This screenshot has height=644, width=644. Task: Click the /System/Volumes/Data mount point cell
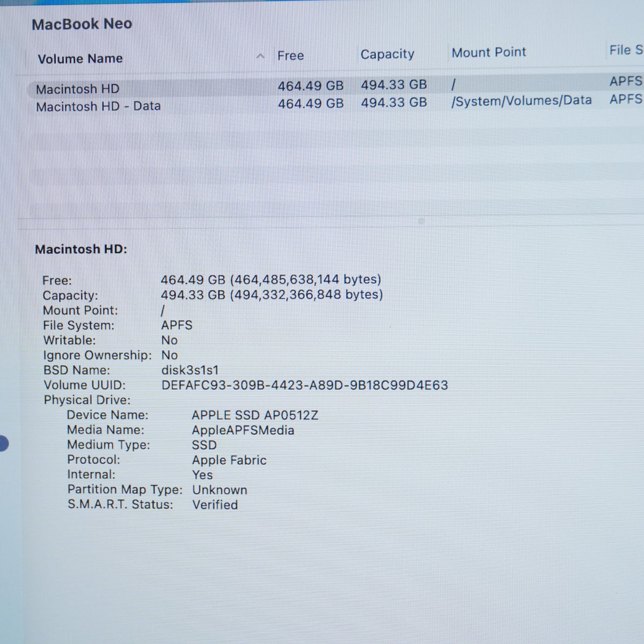(521, 100)
